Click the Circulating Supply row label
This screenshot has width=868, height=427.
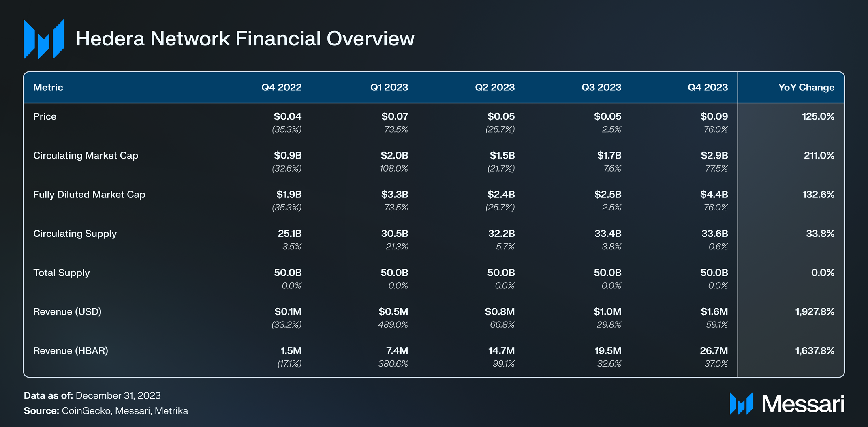coord(75,234)
